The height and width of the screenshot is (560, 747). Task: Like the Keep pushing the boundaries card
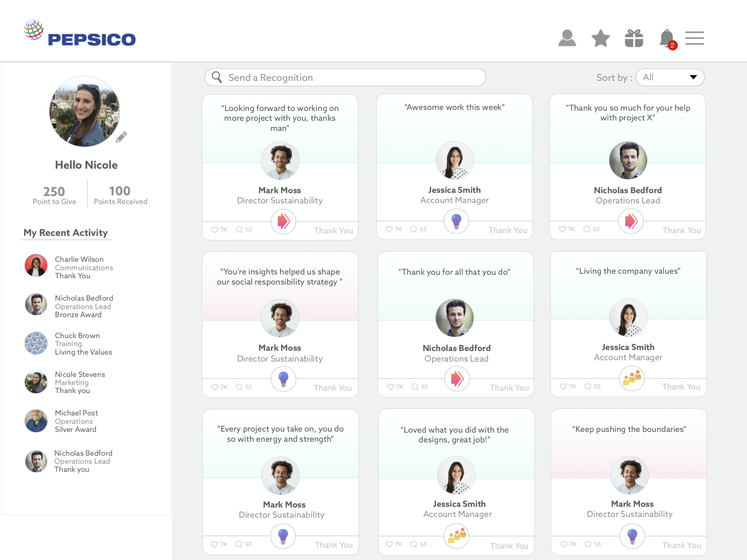pos(563,544)
